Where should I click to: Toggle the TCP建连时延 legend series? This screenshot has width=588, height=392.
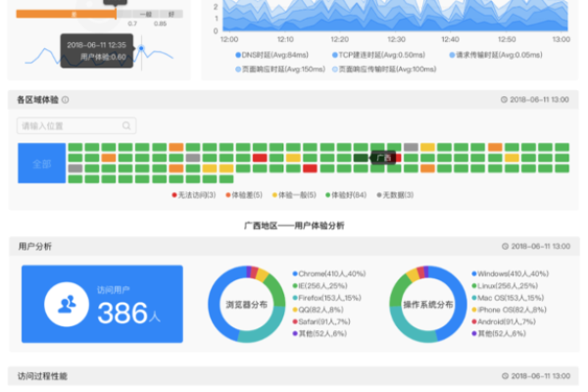pyautogui.click(x=378, y=55)
